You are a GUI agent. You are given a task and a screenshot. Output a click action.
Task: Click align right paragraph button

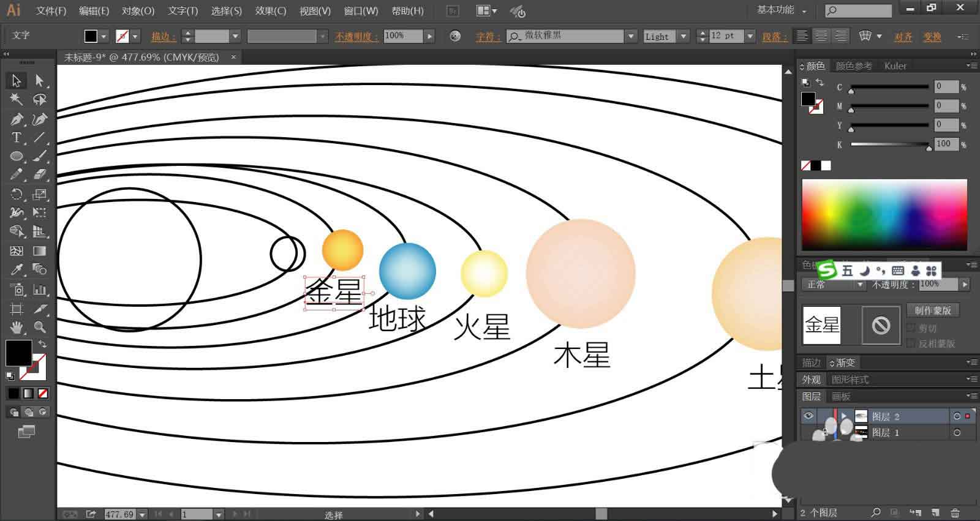tap(841, 36)
